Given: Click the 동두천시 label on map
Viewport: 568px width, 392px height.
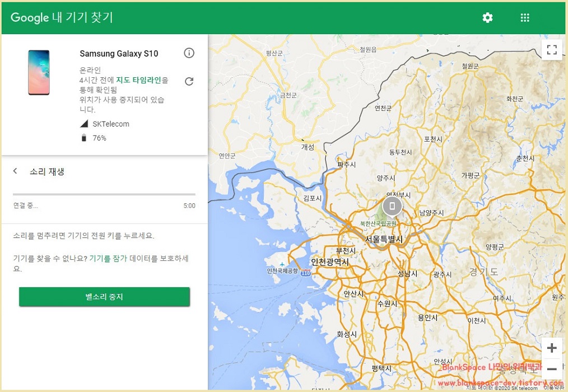Looking at the screenshot, I should point(401,152).
